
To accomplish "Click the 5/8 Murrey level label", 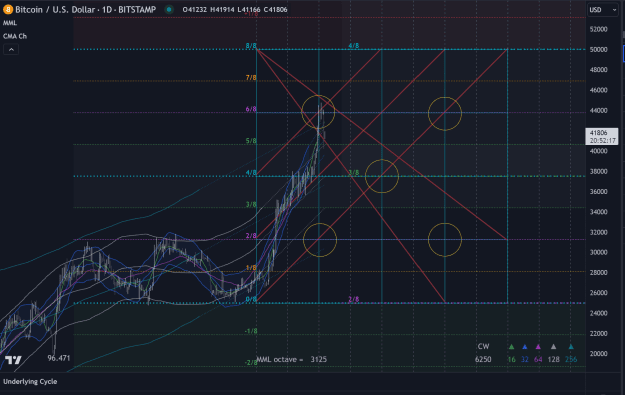I will tap(251, 141).
